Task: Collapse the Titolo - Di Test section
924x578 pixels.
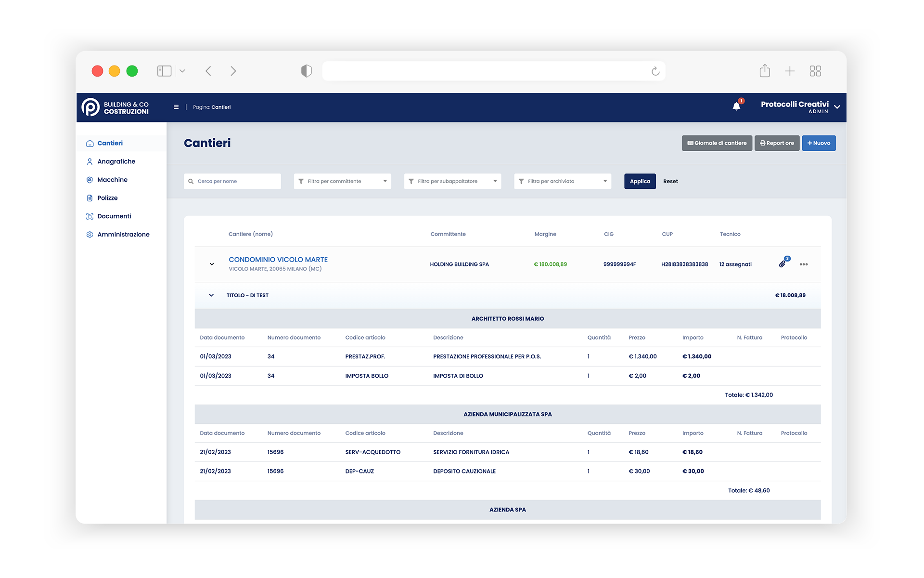Action: click(211, 295)
